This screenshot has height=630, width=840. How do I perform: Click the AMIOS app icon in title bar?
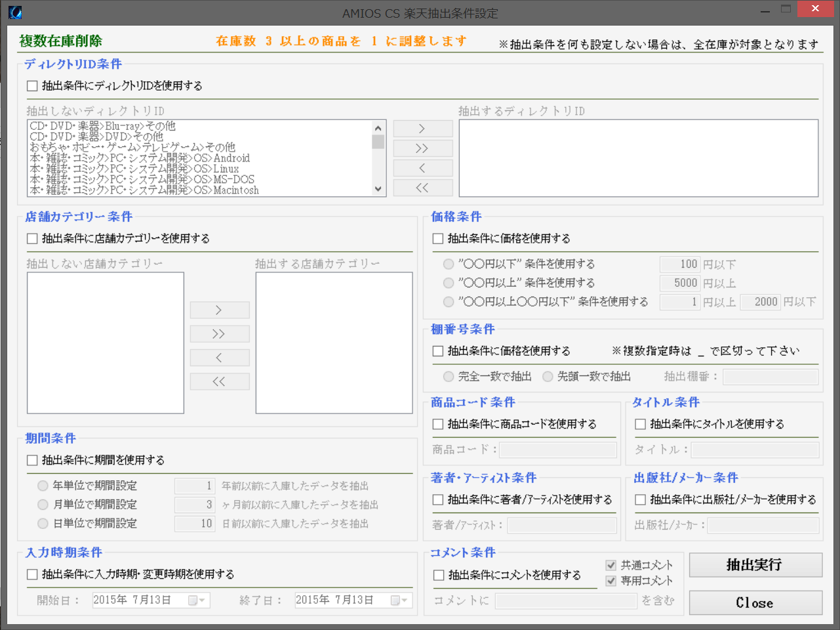click(15, 12)
